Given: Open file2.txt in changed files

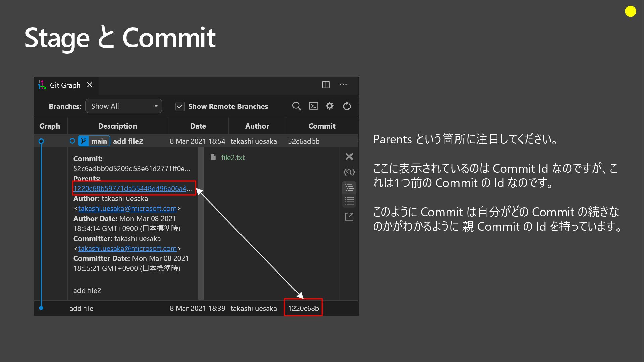Looking at the screenshot, I should (233, 158).
